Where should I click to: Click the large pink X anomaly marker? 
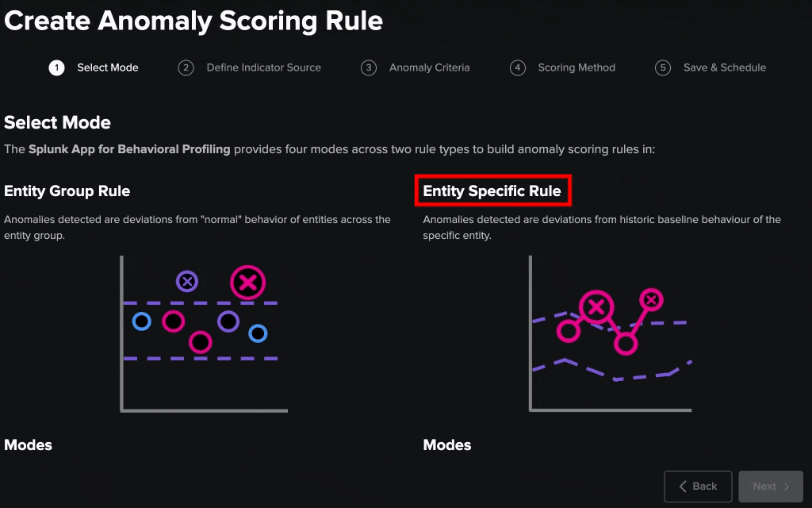[x=247, y=282]
